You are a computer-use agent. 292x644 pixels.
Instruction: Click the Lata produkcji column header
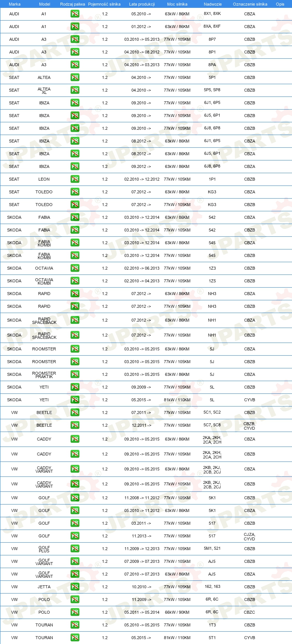(142, 4)
